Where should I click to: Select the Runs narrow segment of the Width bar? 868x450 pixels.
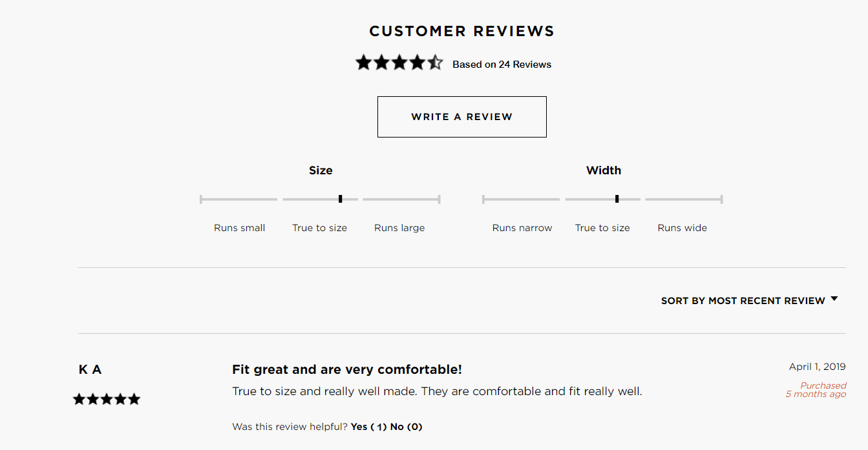point(521,198)
